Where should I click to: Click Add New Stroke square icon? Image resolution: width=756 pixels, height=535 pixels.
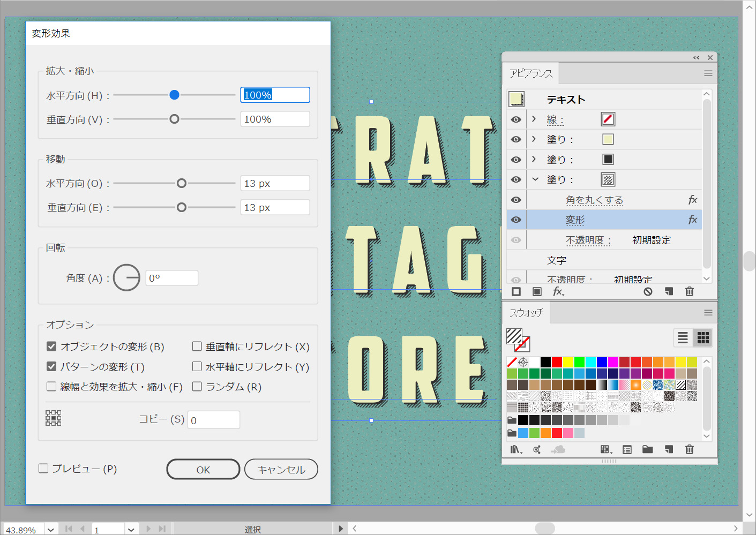pos(516,291)
